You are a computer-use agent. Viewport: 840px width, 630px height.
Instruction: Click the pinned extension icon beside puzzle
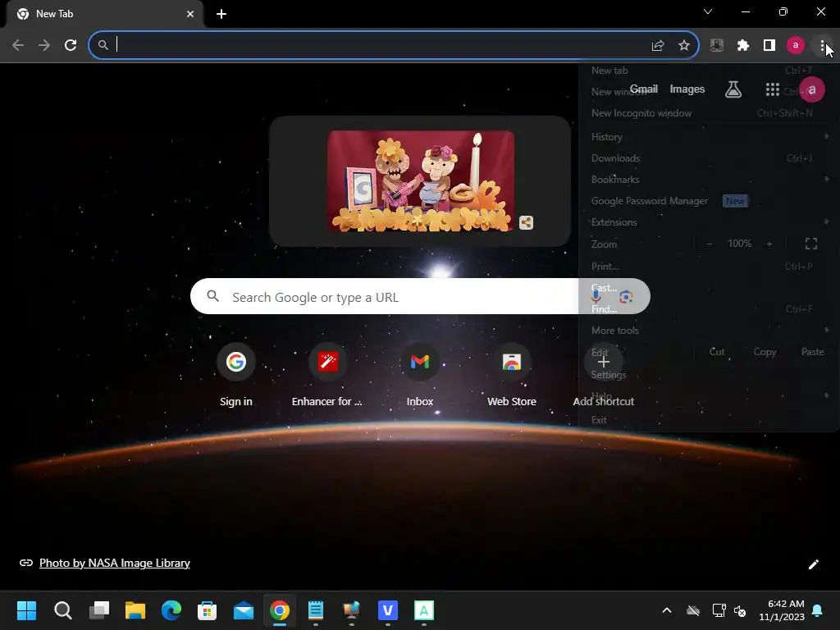pyautogui.click(x=717, y=46)
